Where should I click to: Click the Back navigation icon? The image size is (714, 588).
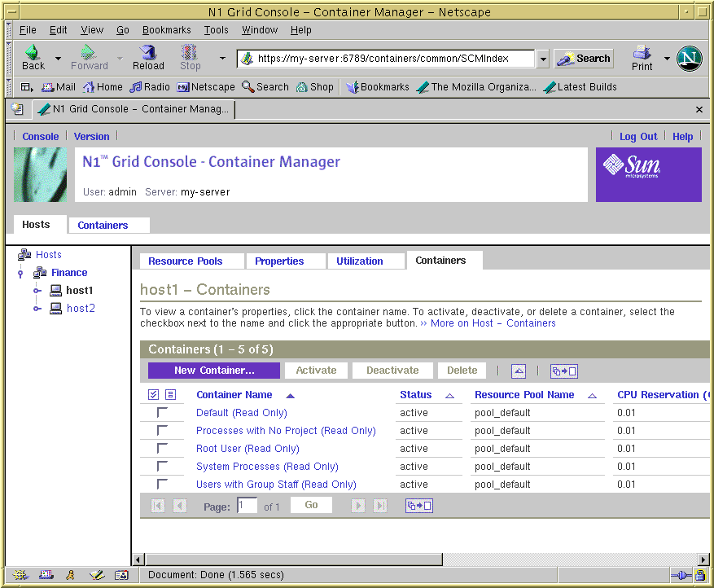click(x=33, y=57)
